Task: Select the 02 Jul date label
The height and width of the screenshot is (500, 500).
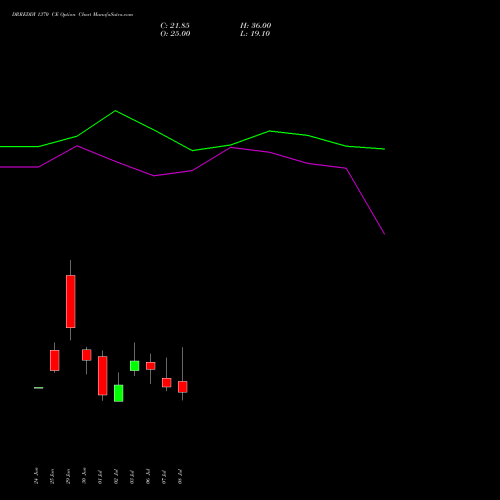Action: tap(116, 476)
